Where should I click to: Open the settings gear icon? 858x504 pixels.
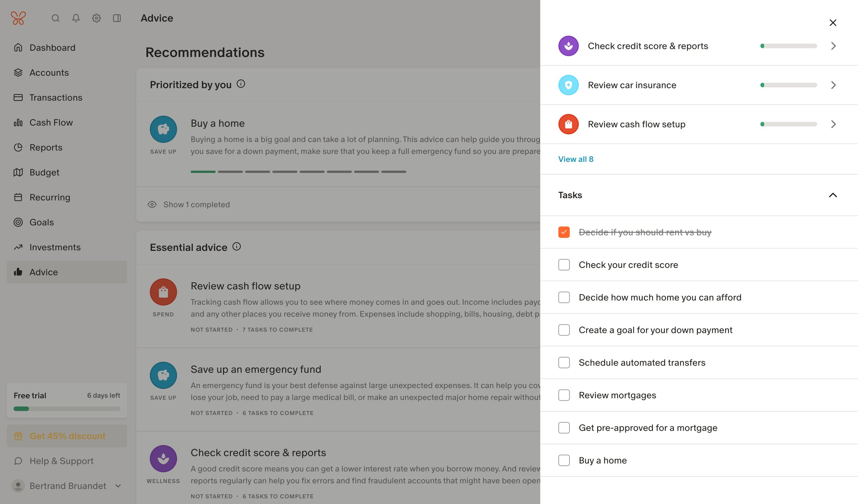click(x=96, y=18)
